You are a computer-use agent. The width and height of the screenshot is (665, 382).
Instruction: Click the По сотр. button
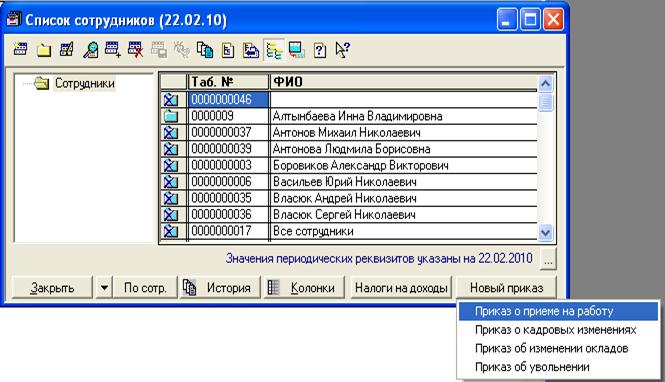pyautogui.click(x=145, y=288)
